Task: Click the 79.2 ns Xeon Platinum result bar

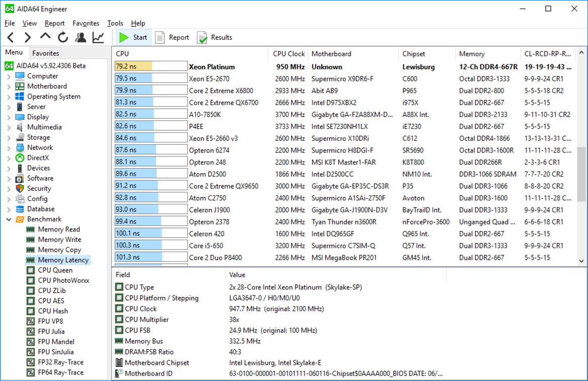Action: 151,66
